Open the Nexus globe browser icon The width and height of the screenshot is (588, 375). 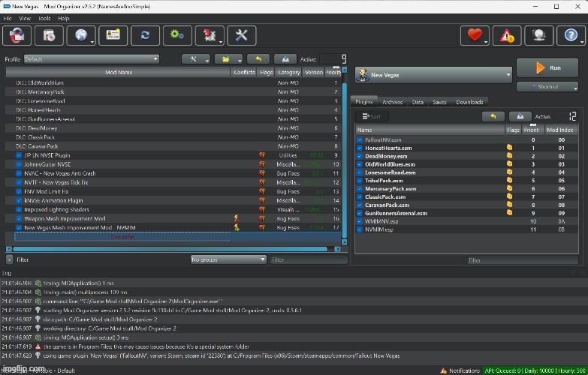click(x=81, y=35)
